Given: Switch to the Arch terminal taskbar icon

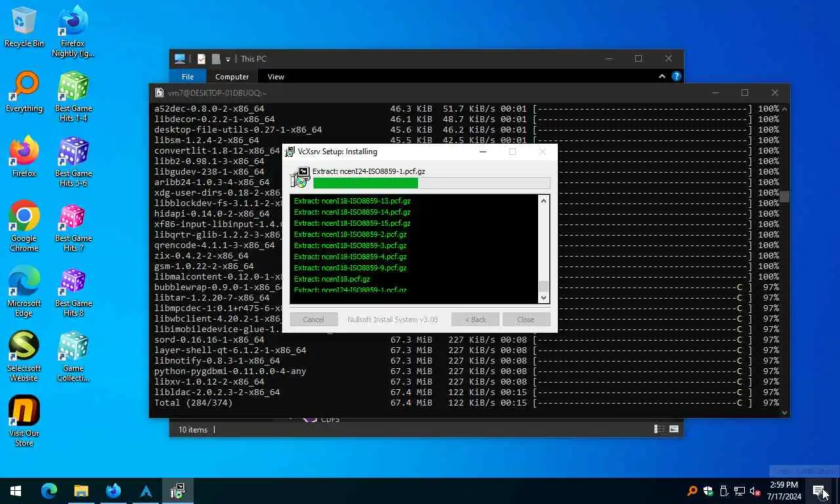Looking at the screenshot, I should click(x=146, y=491).
